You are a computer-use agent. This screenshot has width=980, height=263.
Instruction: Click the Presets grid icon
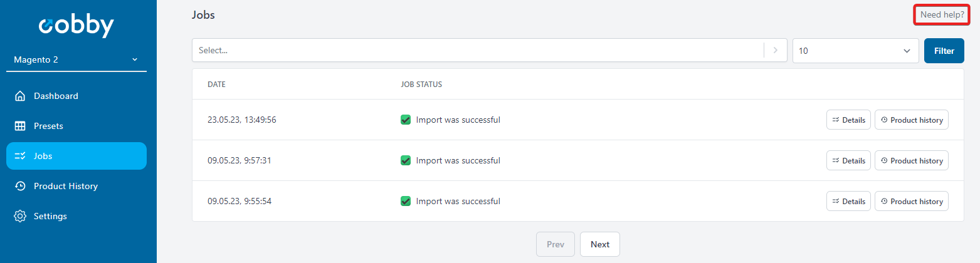click(x=20, y=126)
